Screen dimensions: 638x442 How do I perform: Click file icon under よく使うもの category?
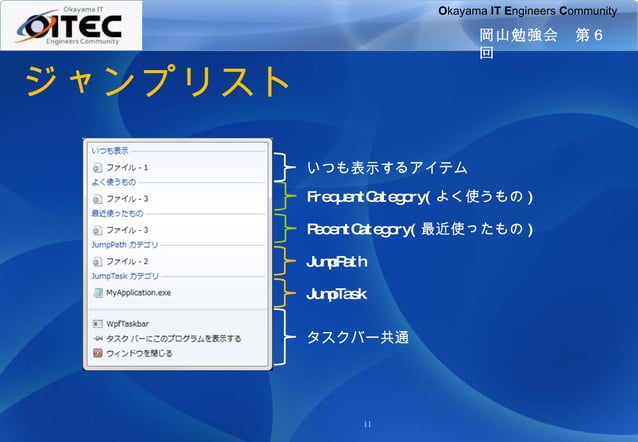click(x=97, y=199)
